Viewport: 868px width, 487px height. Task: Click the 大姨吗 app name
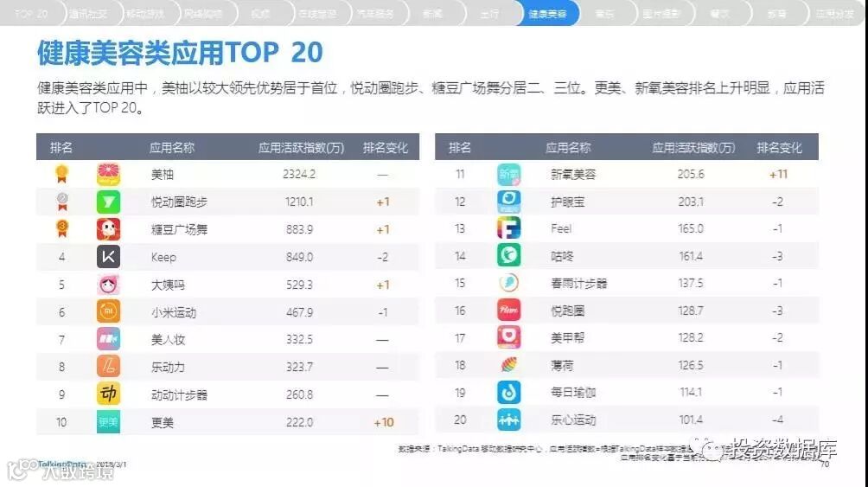[168, 285]
